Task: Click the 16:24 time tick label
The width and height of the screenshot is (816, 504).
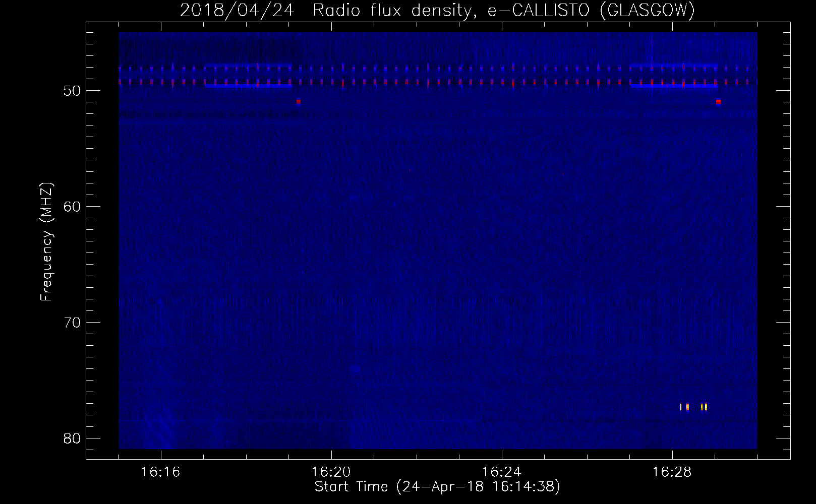Action: tap(501, 472)
